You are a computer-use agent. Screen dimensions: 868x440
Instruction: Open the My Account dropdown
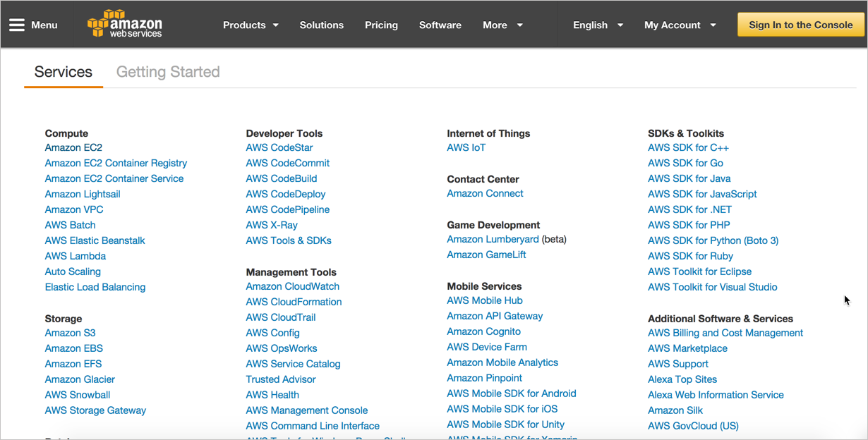[680, 25]
